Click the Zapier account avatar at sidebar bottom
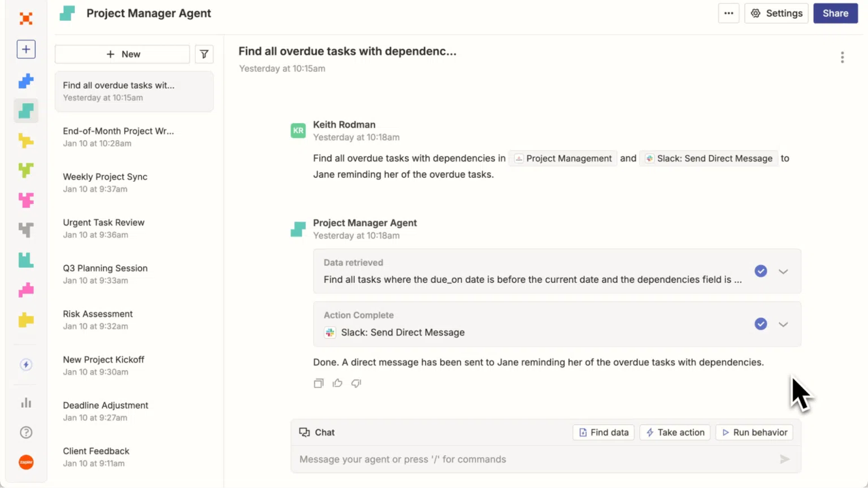 click(x=26, y=462)
